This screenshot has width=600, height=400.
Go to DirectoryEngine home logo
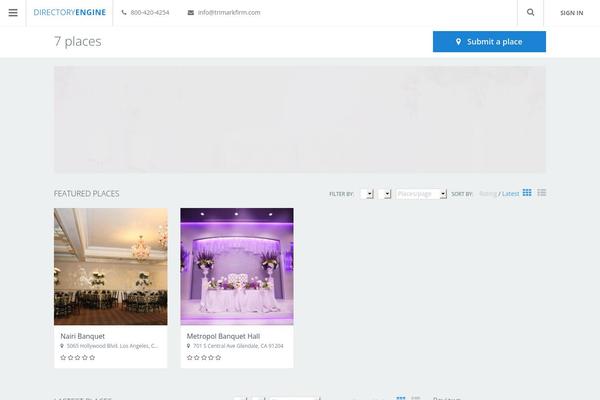pyautogui.click(x=70, y=12)
